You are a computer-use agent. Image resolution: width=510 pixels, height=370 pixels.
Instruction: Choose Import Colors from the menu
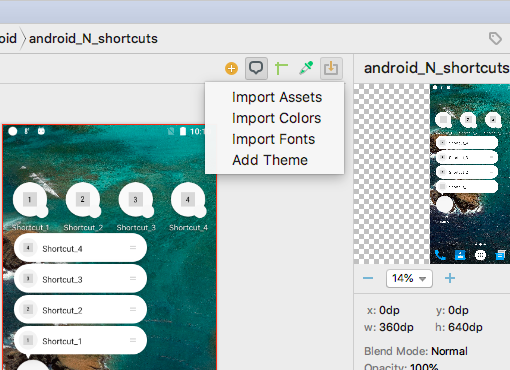click(x=276, y=118)
